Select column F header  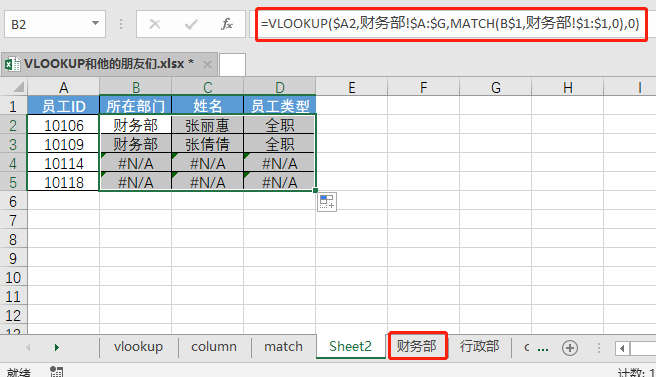[x=423, y=87]
